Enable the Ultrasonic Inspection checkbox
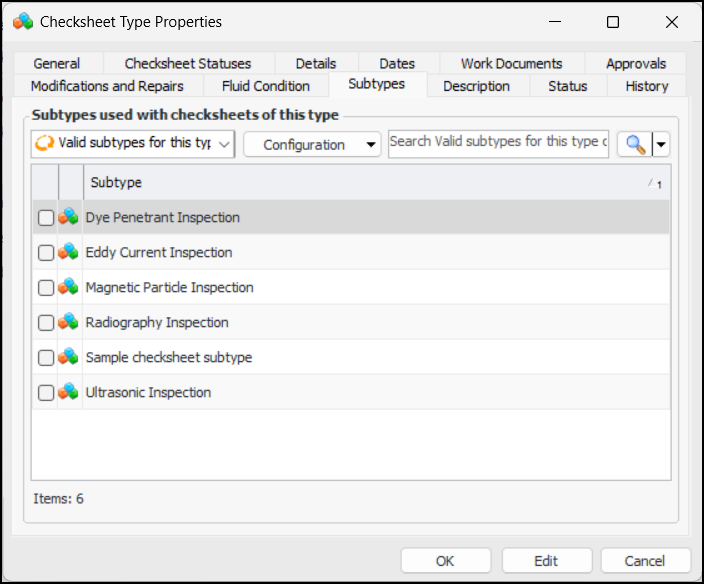 [x=46, y=393]
